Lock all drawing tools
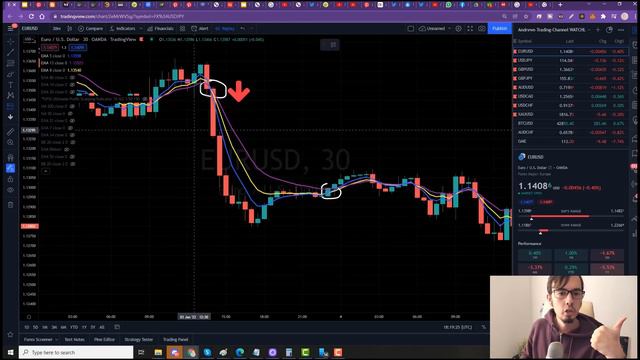This screenshot has width=640, height=360. 11,179
